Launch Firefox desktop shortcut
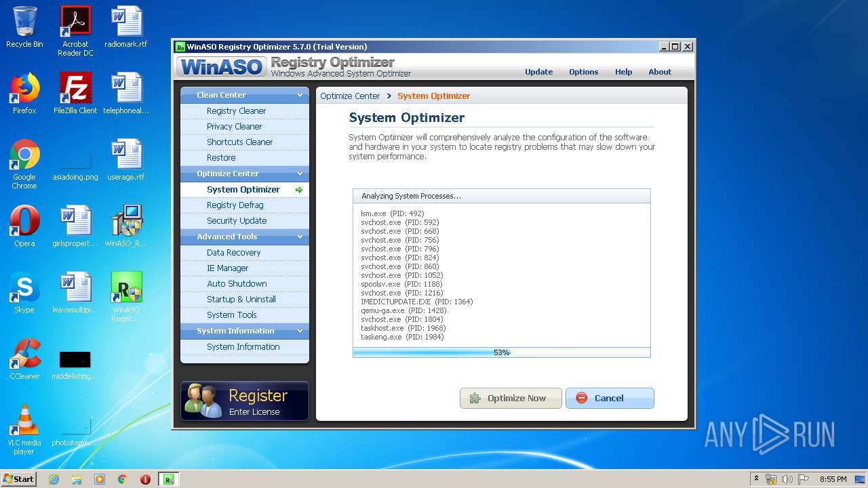Image resolution: width=868 pixels, height=488 pixels. pyautogui.click(x=24, y=94)
